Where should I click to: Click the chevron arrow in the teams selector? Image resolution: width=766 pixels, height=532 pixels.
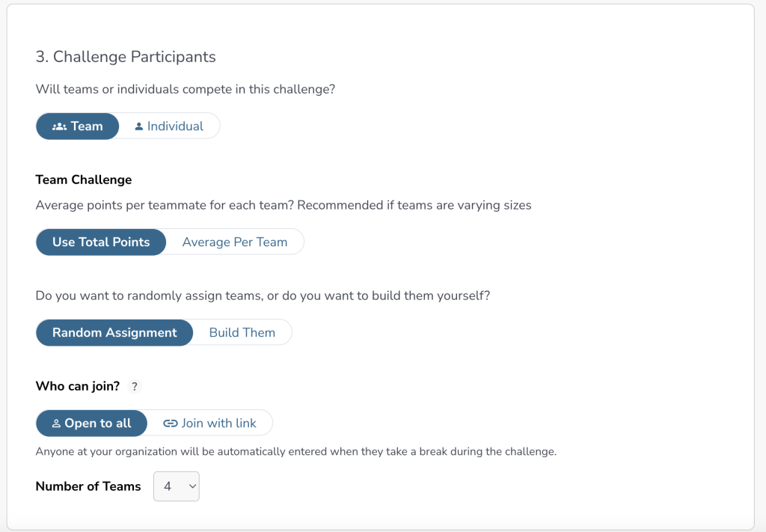(x=192, y=486)
